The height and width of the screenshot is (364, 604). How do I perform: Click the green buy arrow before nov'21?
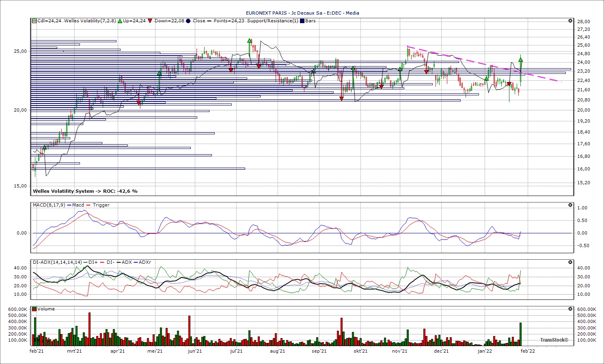tap(400, 69)
